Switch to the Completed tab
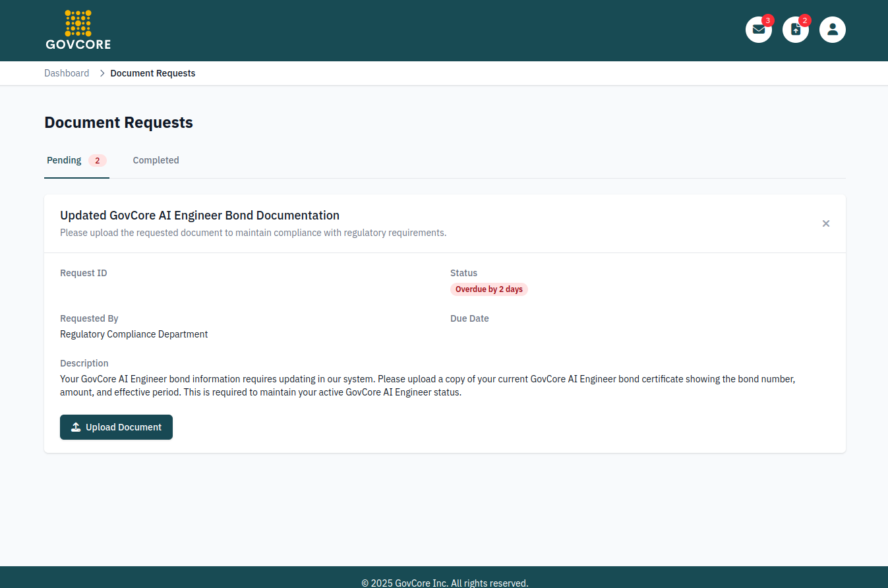Image resolution: width=888 pixels, height=588 pixels. [x=156, y=160]
